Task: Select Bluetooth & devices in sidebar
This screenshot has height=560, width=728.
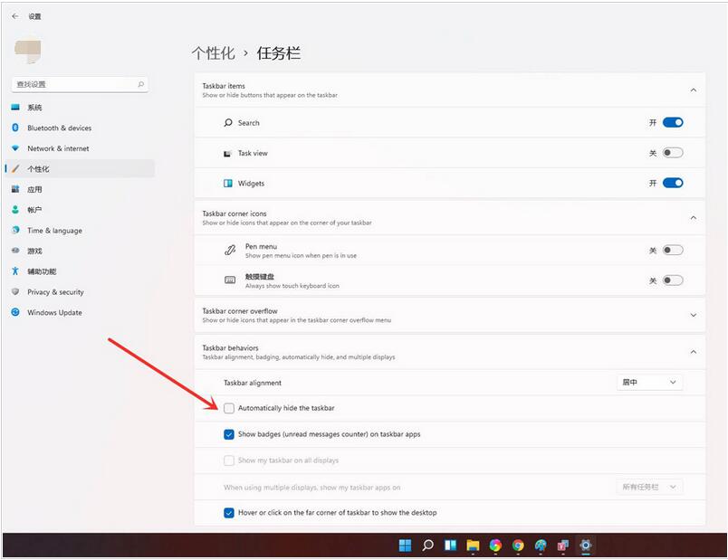Action: click(x=80, y=128)
